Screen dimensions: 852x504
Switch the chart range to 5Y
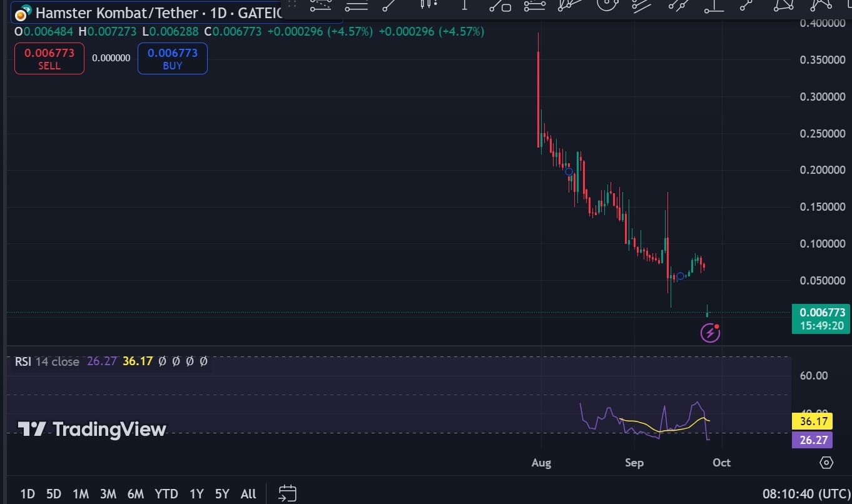point(222,494)
